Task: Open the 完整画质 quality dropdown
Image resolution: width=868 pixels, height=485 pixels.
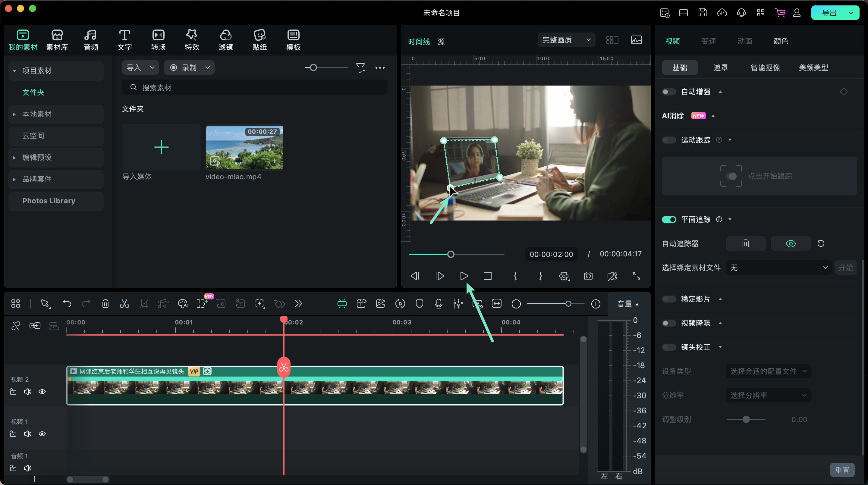Action: (x=566, y=40)
